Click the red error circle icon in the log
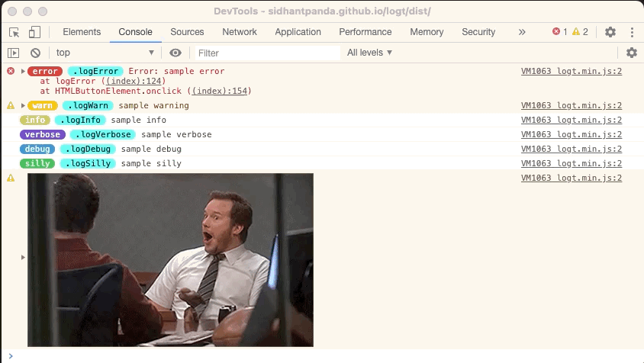Image resolution: width=644 pixels, height=363 pixels. pyautogui.click(x=11, y=71)
